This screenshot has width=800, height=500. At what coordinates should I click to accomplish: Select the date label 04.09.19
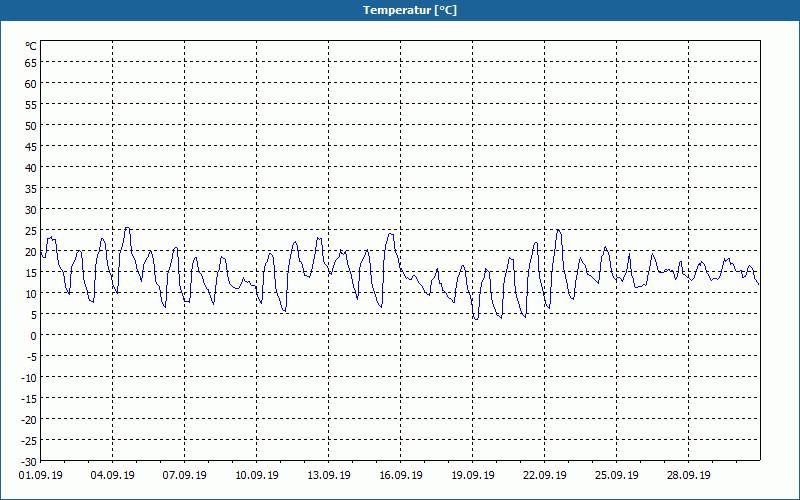click(112, 476)
